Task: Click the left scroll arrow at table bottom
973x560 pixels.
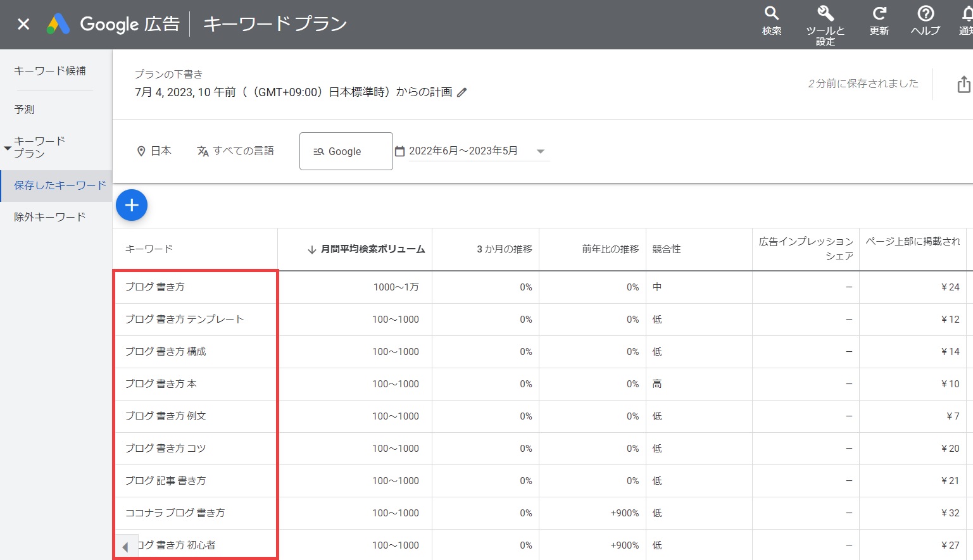Action: point(125,547)
